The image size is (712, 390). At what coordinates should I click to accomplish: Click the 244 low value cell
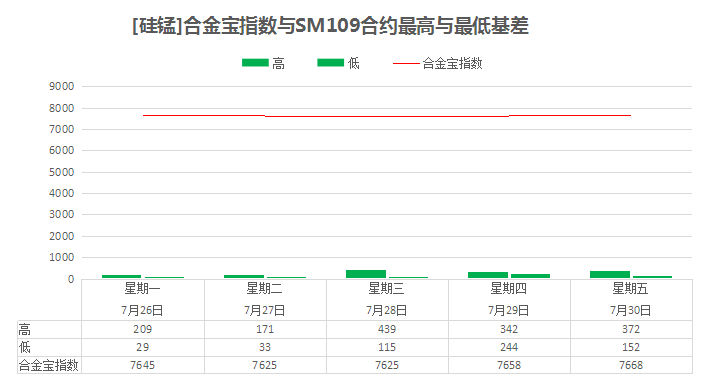coord(509,347)
